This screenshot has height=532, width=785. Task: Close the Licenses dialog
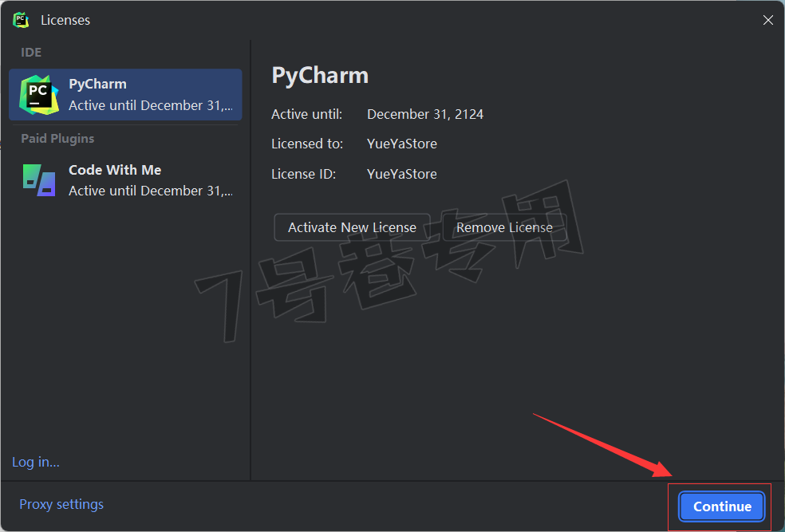tap(768, 20)
